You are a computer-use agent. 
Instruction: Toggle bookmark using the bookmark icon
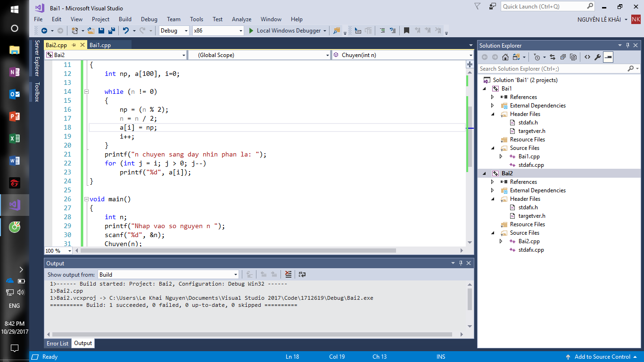(x=406, y=31)
